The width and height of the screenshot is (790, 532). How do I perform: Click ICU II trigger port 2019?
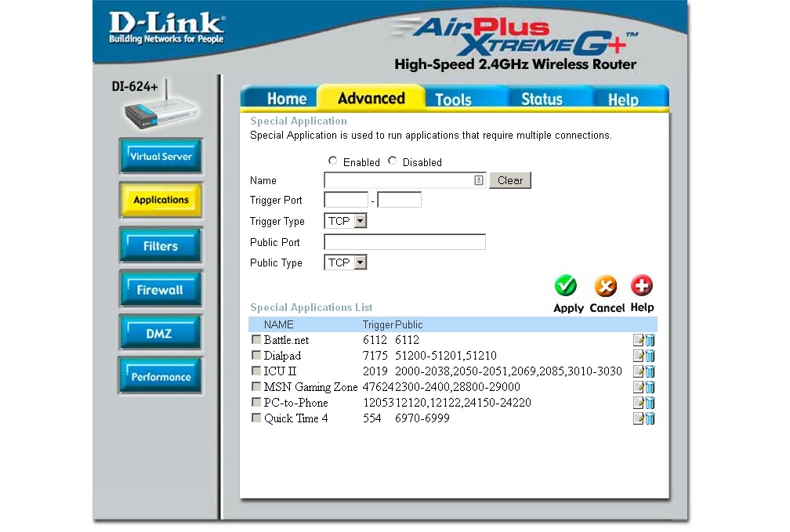pyautogui.click(x=375, y=371)
